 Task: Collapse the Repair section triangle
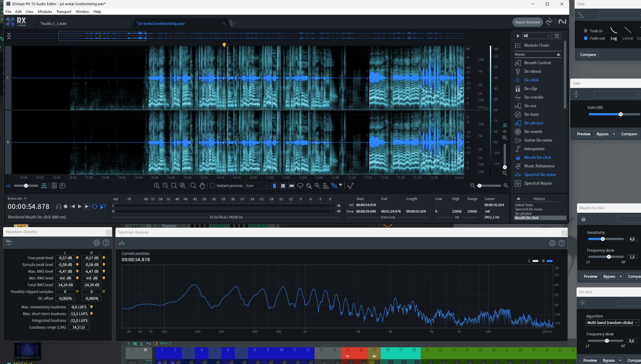[558, 54]
